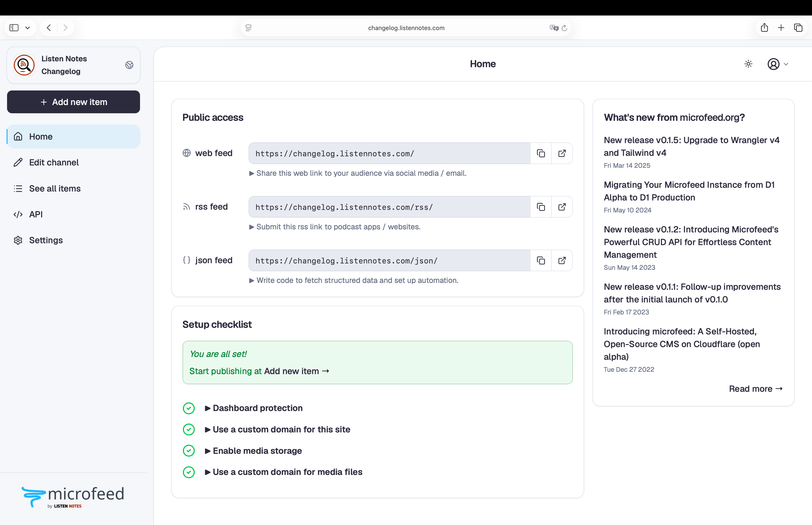
Task: Click the Add new item button
Action: [74, 102]
